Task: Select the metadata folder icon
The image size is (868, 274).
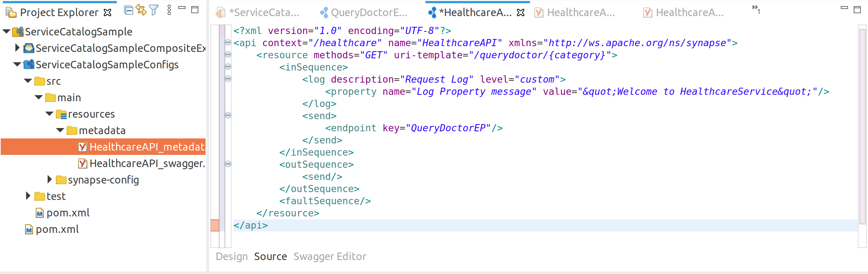Action: point(72,131)
